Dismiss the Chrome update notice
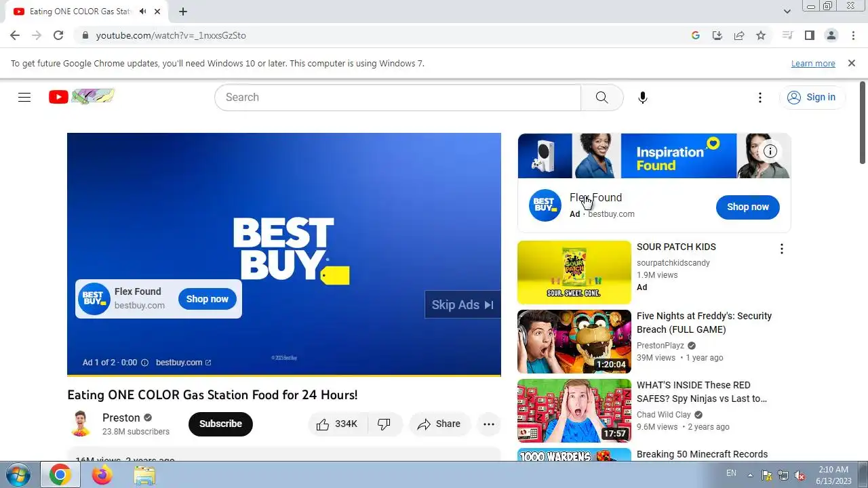This screenshot has width=868, height=488. tap(852, 63)
